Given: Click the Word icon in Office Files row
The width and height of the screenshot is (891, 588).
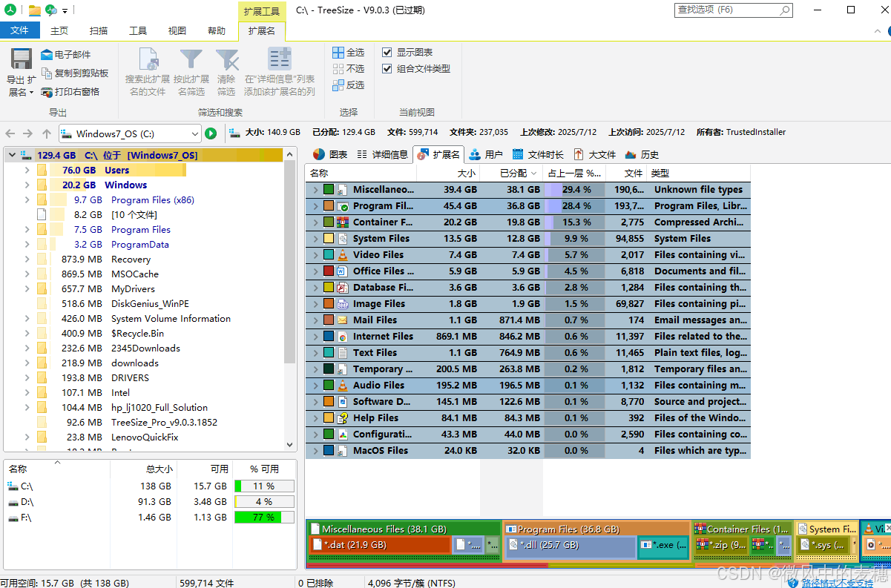Looking at the screenshot, I should tap(342, 271).
